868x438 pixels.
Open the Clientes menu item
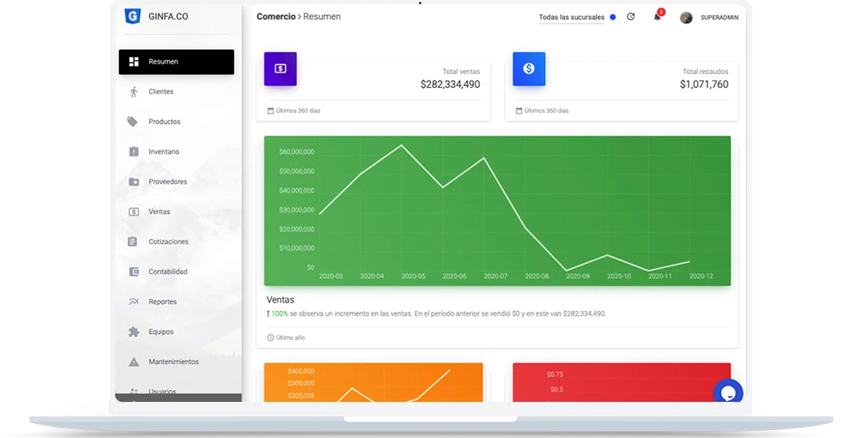click(x=176, y=92)
